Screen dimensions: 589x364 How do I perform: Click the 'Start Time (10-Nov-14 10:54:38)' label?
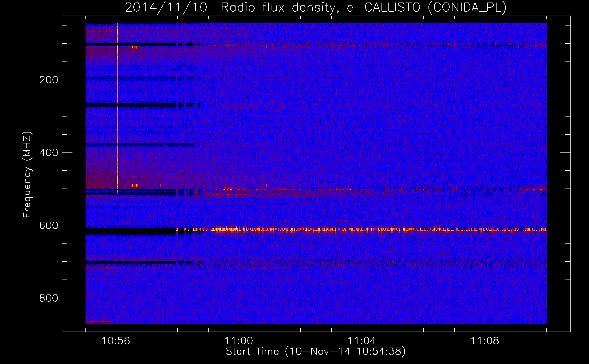pyautogui.click(x=316, y=352)
